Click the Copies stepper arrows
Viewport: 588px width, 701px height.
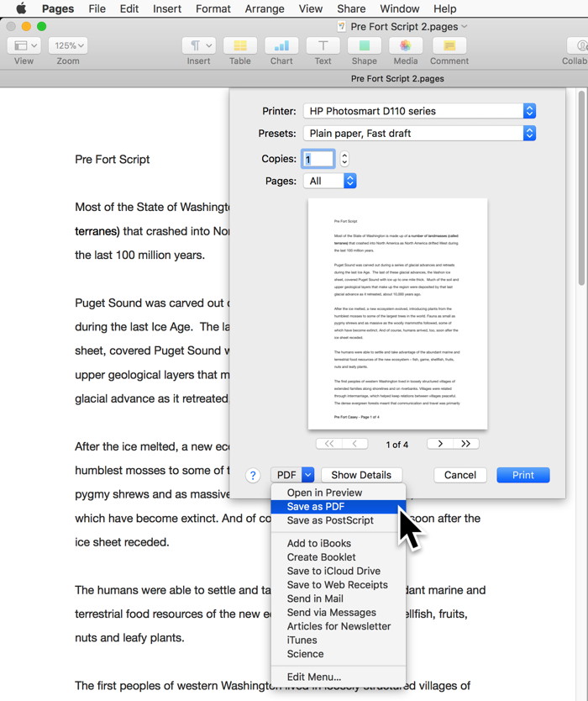pyautogui.click(x=344, y=159)
